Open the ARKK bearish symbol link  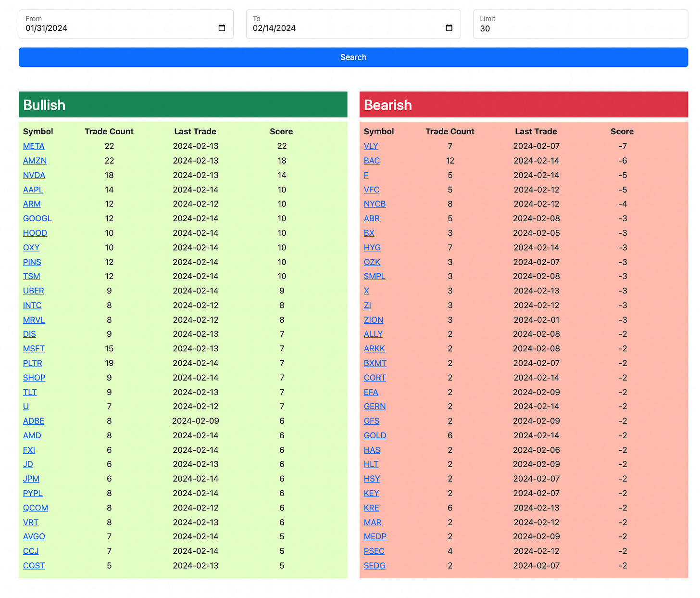pyautogui.click(x=375, y=349)
